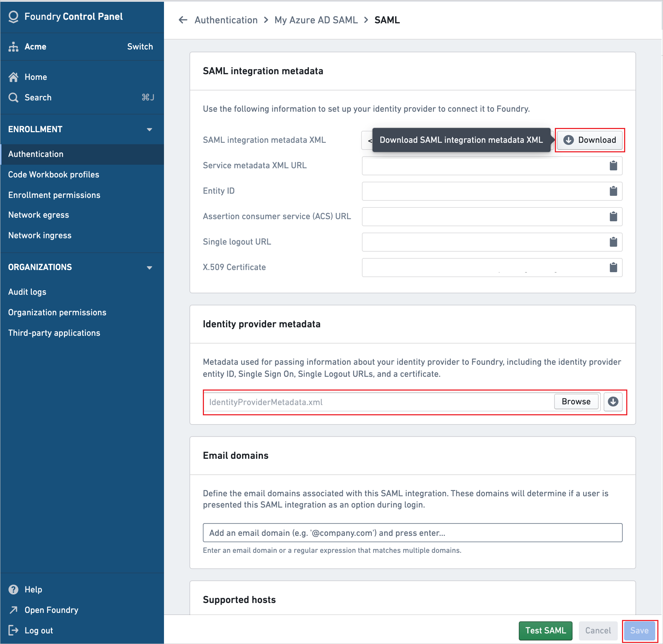Viewport: 663px width, 644px height.
Task: Click the Log out icon
Action: tap(13, 630)
